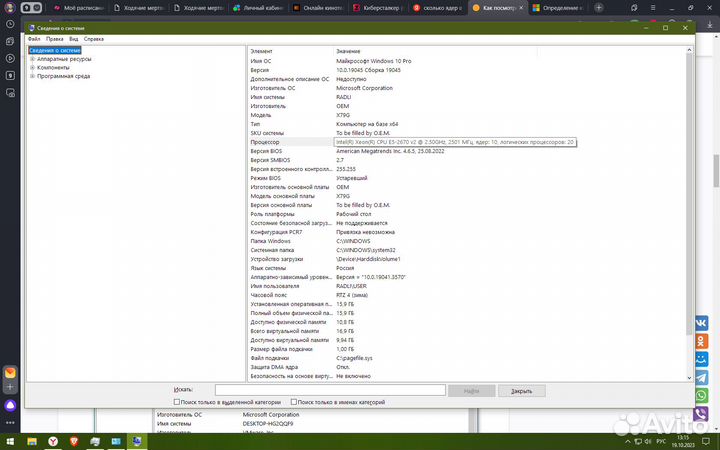Switch to the 'Моё расписание' tab
The width and height of the screenshot is (720, 450).
(78, 8)
